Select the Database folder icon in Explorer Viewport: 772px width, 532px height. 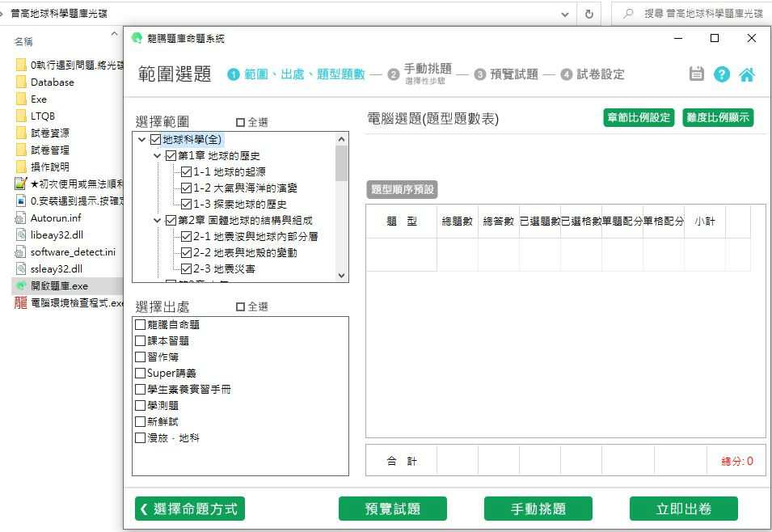pyautogui.click(x=21, y=82)
